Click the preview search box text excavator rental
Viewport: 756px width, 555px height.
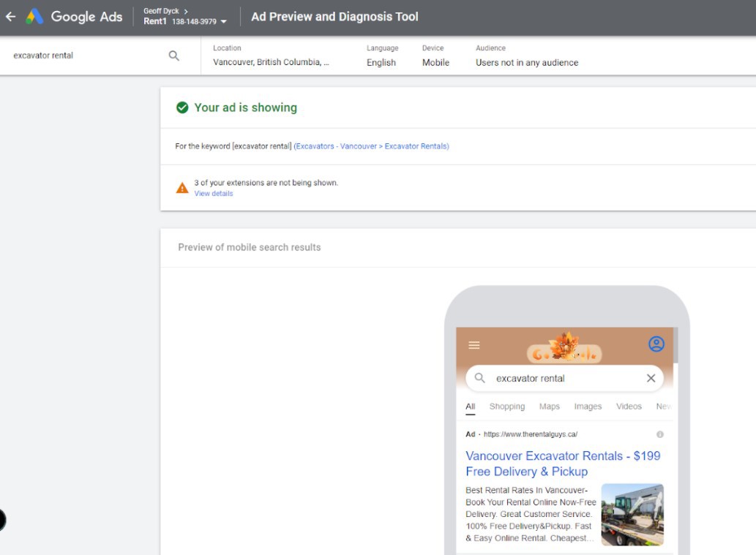[531, 379]
